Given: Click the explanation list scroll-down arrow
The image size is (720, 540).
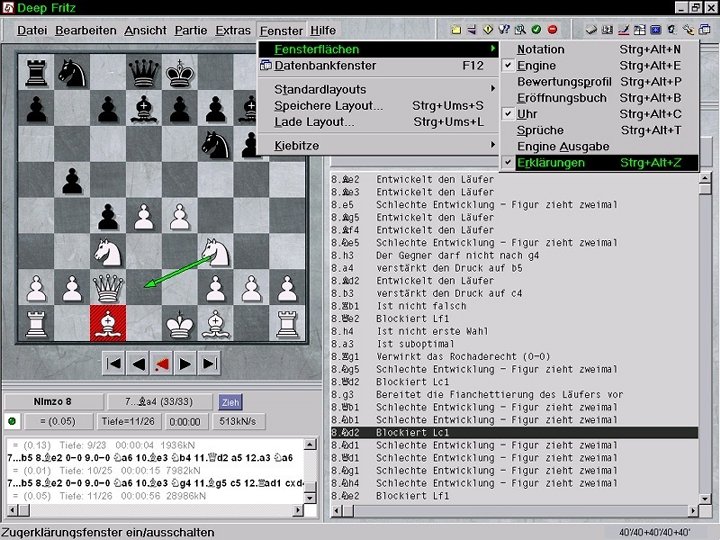Looking at the screenshot, I should point(704,499).
